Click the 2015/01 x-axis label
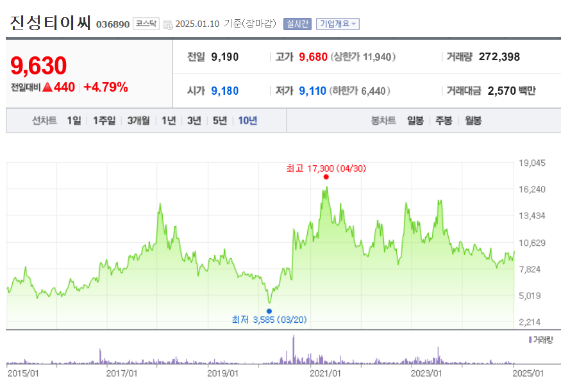Screen dimensions: 561x392 pos(23,373)
